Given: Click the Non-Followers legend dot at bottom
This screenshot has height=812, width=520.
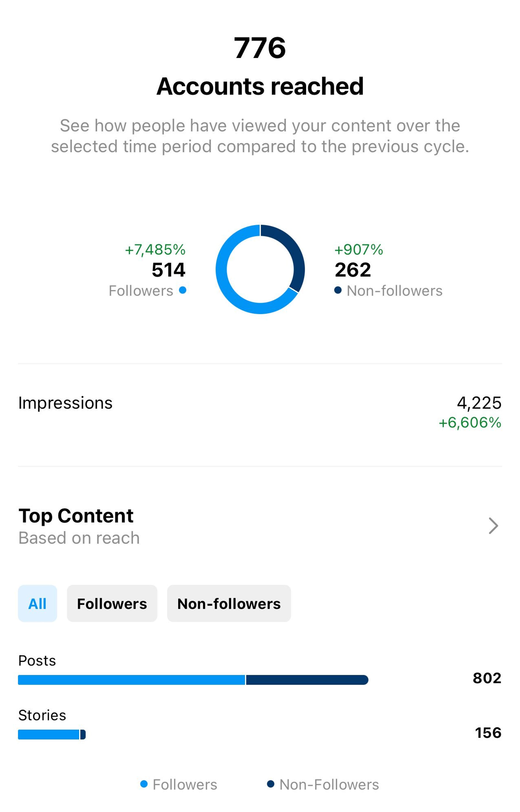Looking at the screenshot, I should click(270, 784).
